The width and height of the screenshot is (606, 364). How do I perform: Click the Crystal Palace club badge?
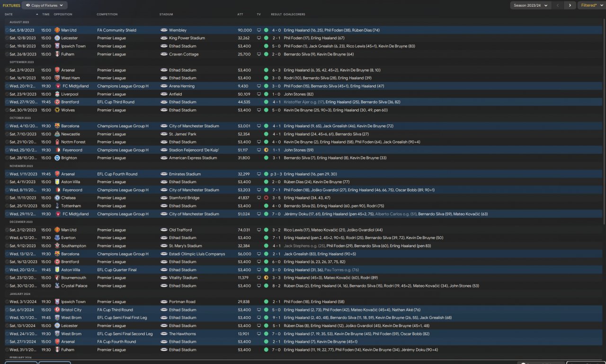tap(57, 286)
